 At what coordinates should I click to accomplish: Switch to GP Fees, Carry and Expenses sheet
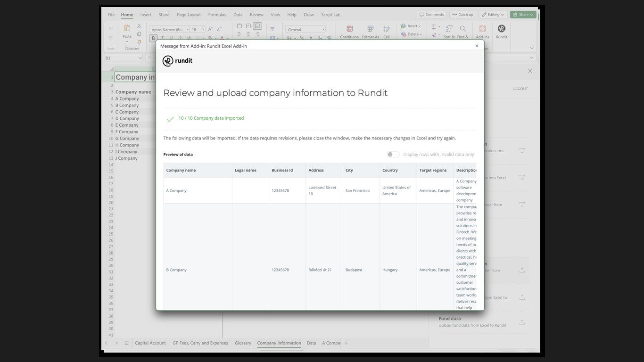(x=200, y=343)
